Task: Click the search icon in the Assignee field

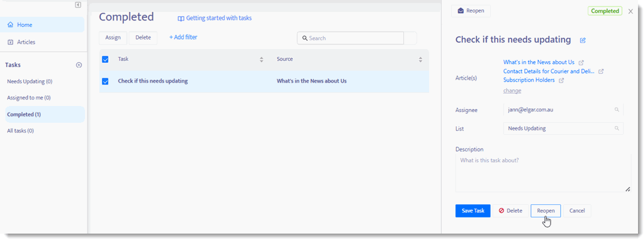Action: tap(616, 110)
